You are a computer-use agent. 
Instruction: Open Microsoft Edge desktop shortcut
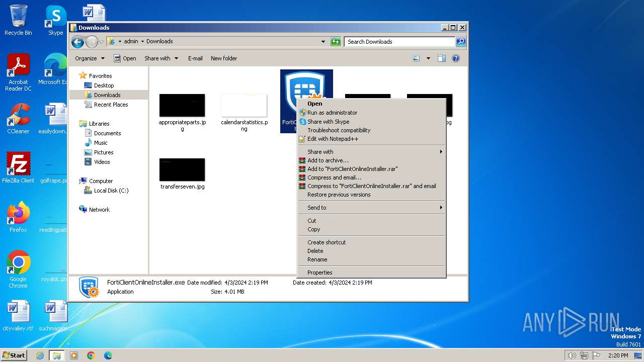(53, 70)
